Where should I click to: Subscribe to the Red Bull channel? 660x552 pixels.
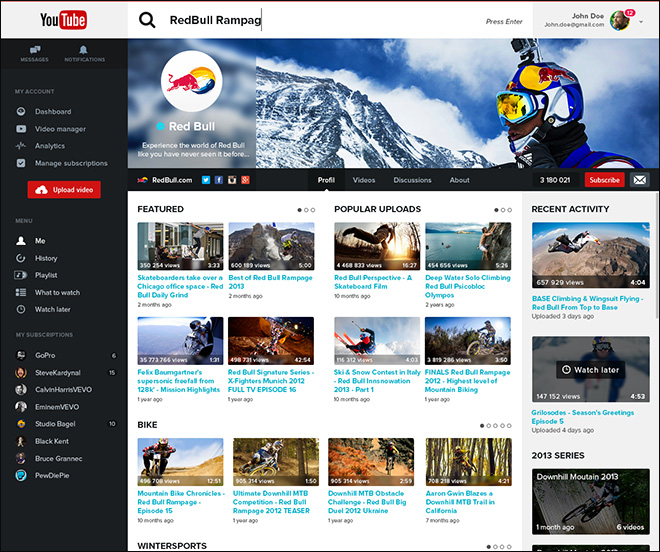point(604,180)
